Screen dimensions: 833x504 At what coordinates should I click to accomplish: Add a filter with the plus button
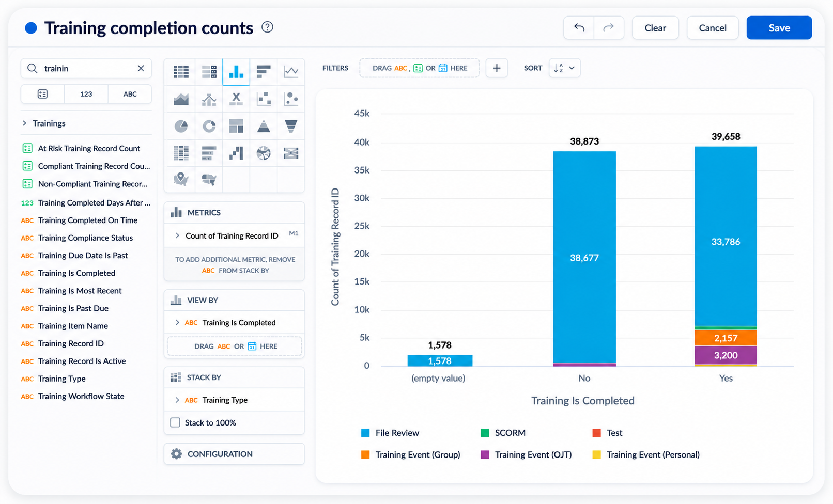tap(497, 68)
